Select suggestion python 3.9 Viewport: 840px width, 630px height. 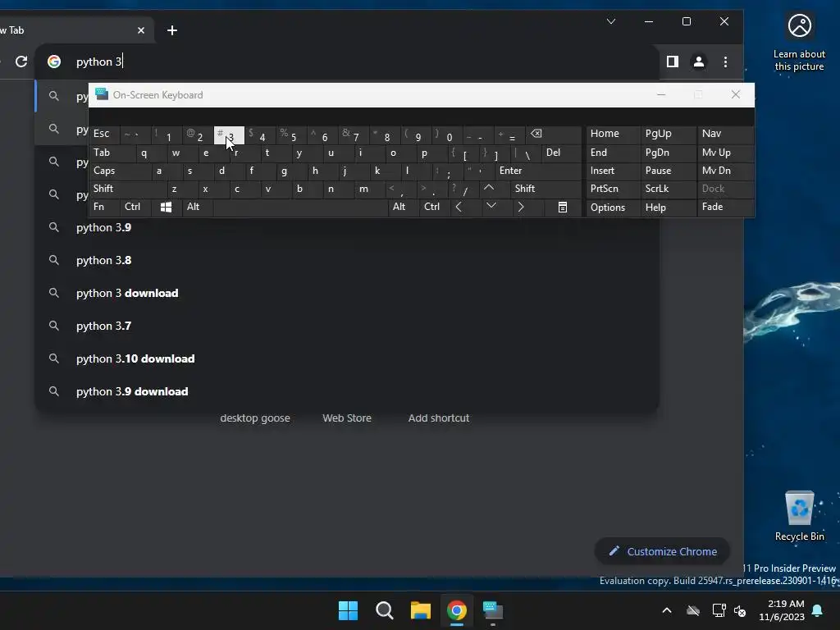[347, 228]
